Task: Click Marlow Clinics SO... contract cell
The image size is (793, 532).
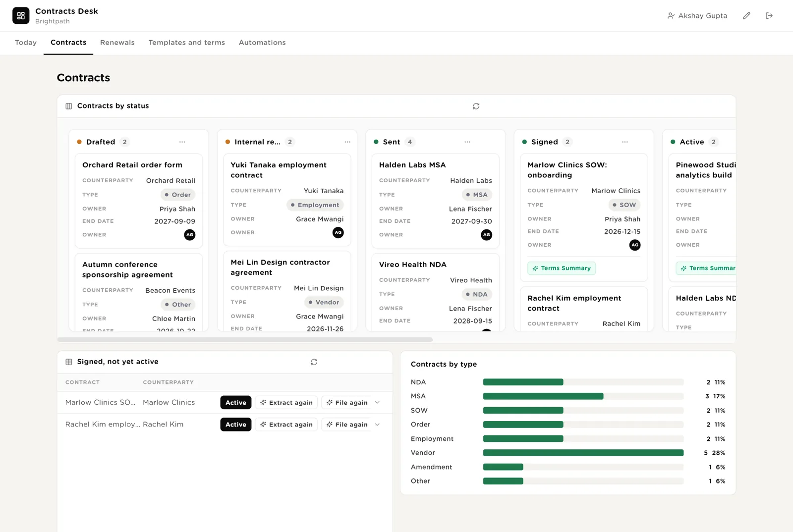Action: (101, 403)
